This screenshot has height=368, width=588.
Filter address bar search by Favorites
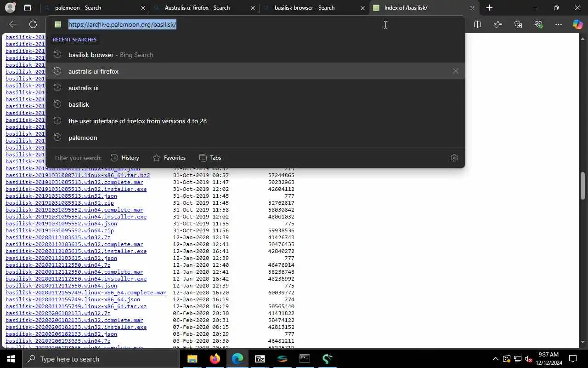pos(169,158)
